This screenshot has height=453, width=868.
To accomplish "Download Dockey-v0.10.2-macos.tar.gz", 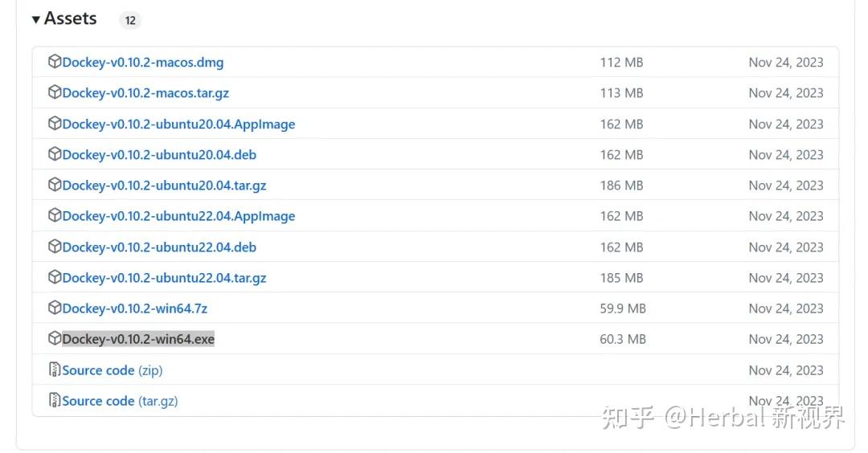I will (x=145, y=93).
